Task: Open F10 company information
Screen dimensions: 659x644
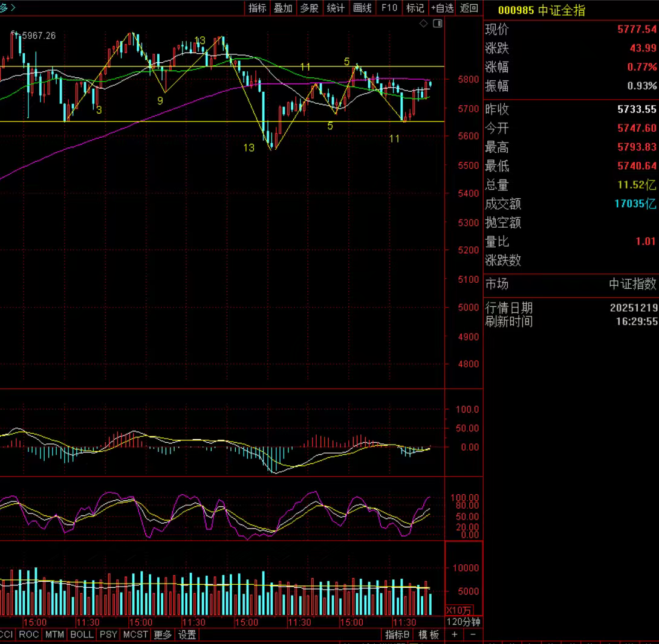Action: click(x=389, y=8)
